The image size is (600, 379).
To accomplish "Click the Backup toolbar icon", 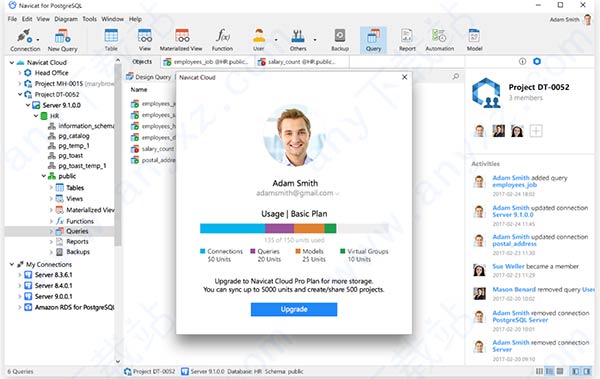I will point(340,40).
